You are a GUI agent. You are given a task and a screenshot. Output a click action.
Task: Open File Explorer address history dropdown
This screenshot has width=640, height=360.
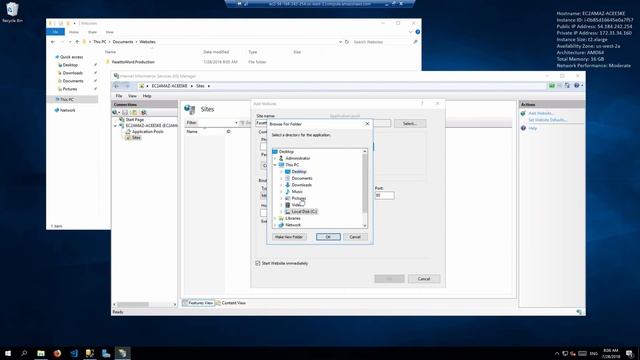pos(340,42)
